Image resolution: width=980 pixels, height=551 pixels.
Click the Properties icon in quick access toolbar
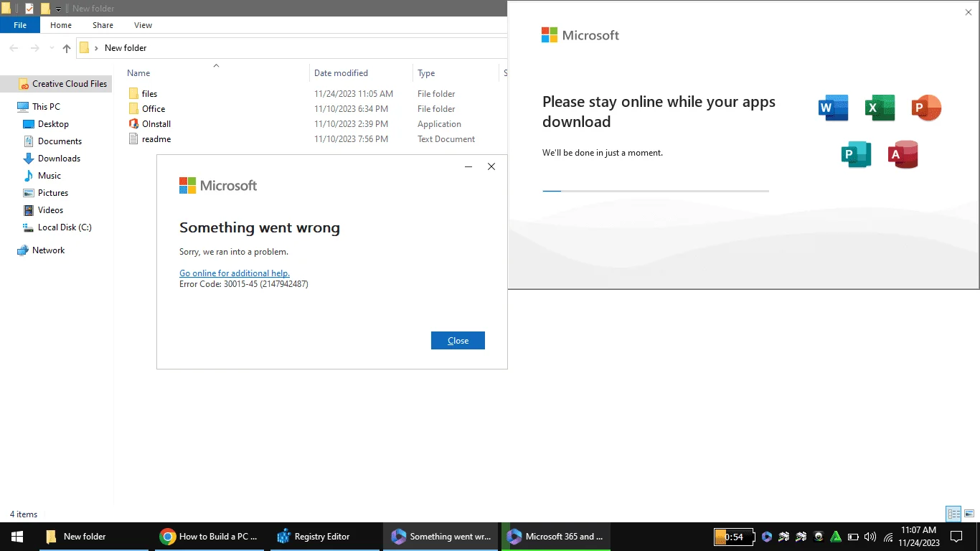click(x=29, y=9)
